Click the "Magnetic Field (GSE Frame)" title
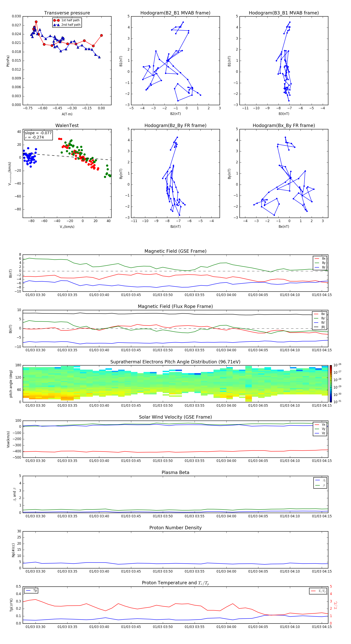 coord(175,251)
